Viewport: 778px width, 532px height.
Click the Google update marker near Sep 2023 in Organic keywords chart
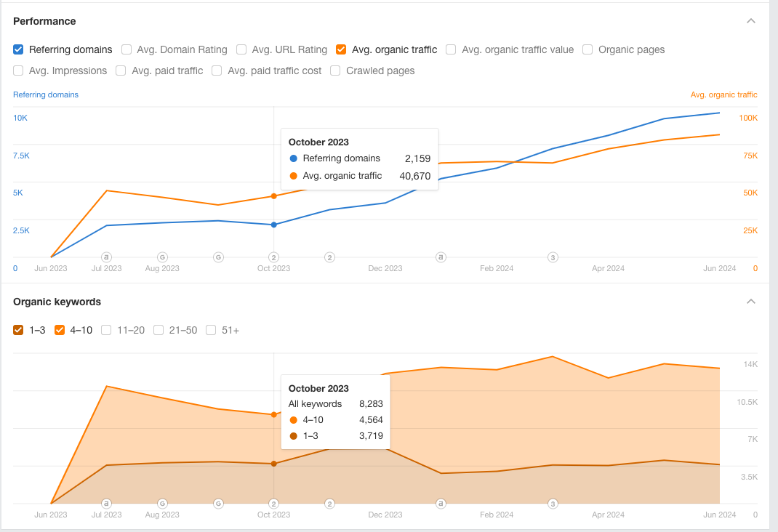pos(218,504)
